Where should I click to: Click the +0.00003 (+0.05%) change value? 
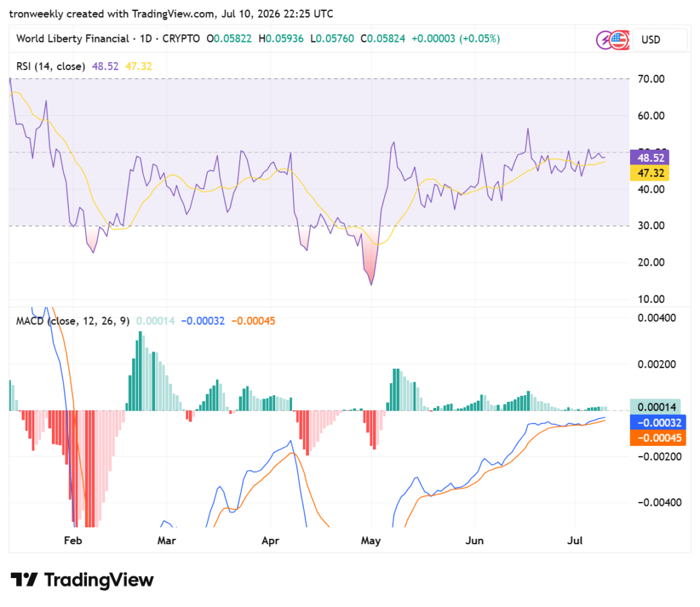455,39
